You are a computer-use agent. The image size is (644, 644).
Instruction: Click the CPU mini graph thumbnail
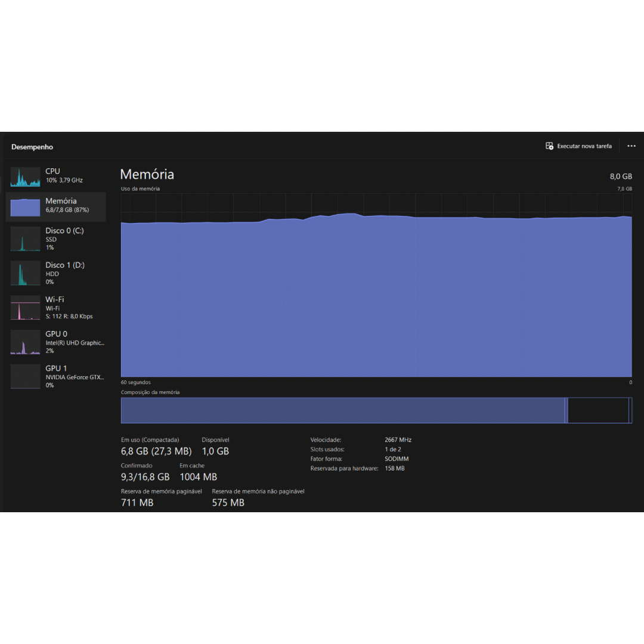[25, 177]
